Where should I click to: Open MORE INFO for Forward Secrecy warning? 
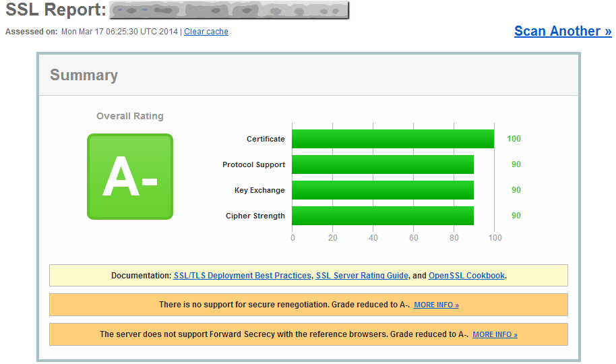tap(495, 334)
